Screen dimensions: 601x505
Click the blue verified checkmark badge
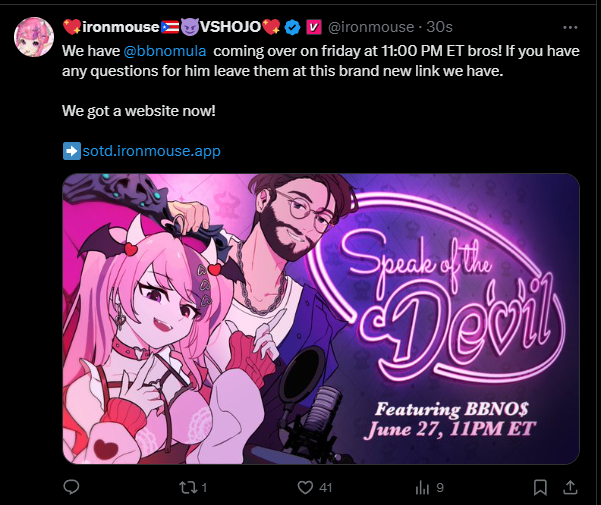click(x=292, y=27)
